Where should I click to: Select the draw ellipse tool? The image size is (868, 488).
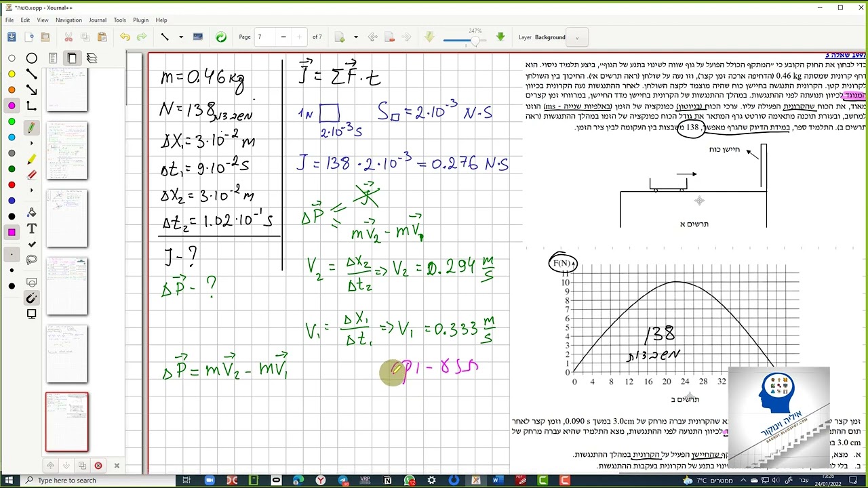tap(31, 58)
